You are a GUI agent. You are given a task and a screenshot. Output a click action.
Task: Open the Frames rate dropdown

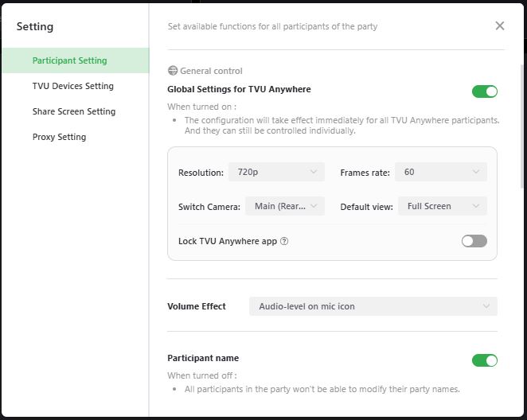tap(440, 172)
